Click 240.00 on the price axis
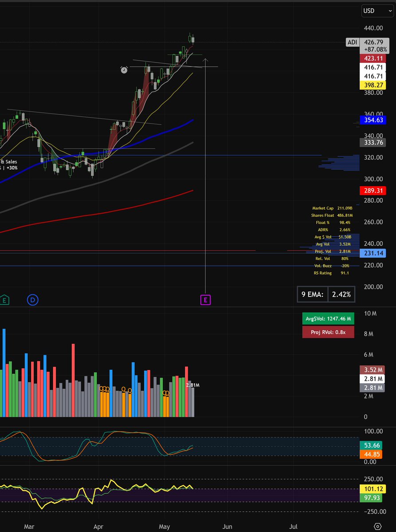The width and height of the screenshot is (396, 532). pos(373,244)
